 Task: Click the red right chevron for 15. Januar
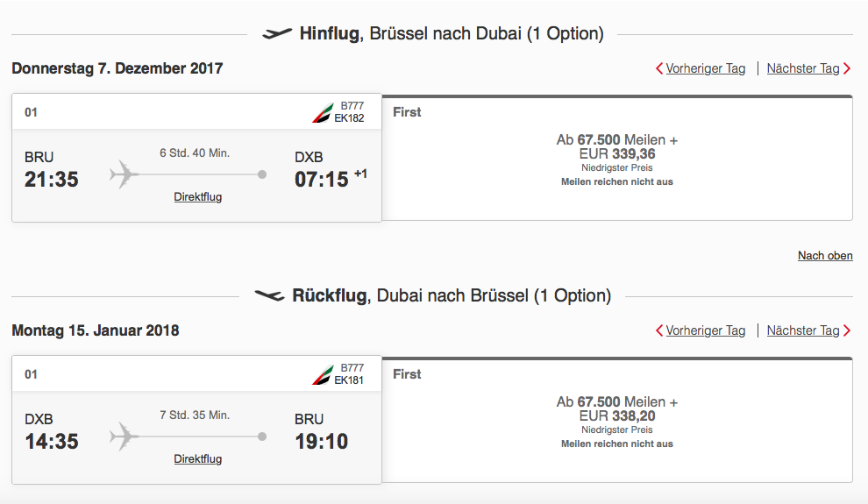tap(847, 330)
